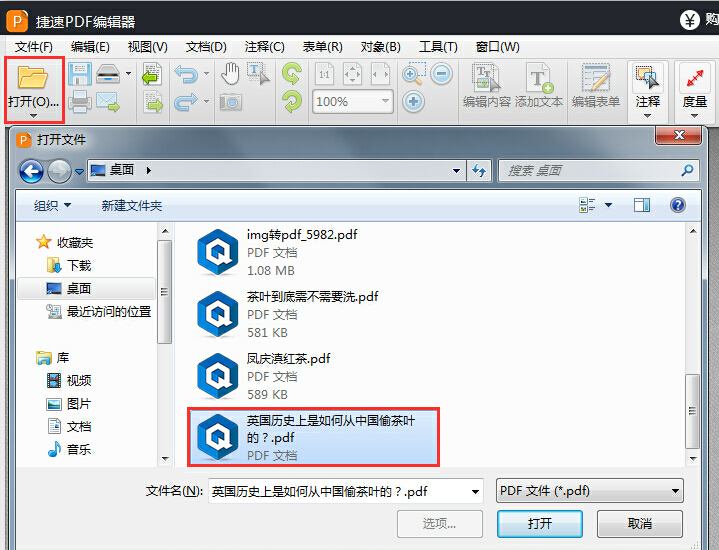
Task: Click the actual size 1:1 icon
Action: click(324, 74)
